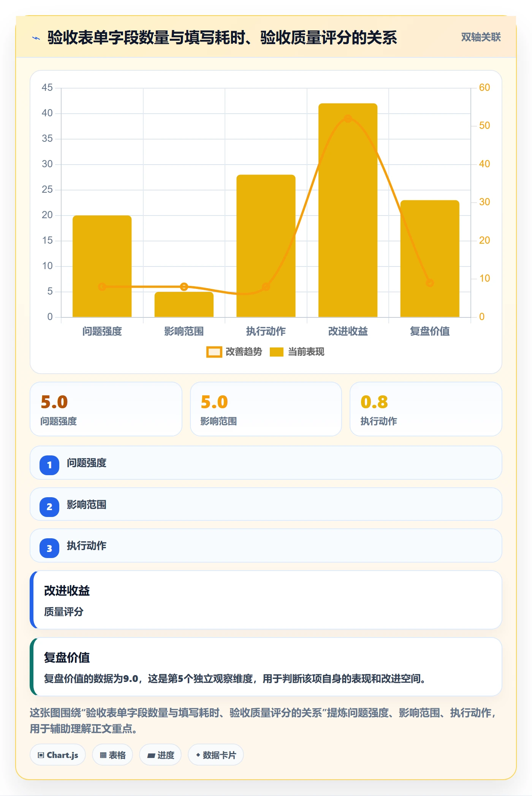Click the 当前表现 yellow legend swatch
Viewport: 532px width, 796px height.
(277, 352)
